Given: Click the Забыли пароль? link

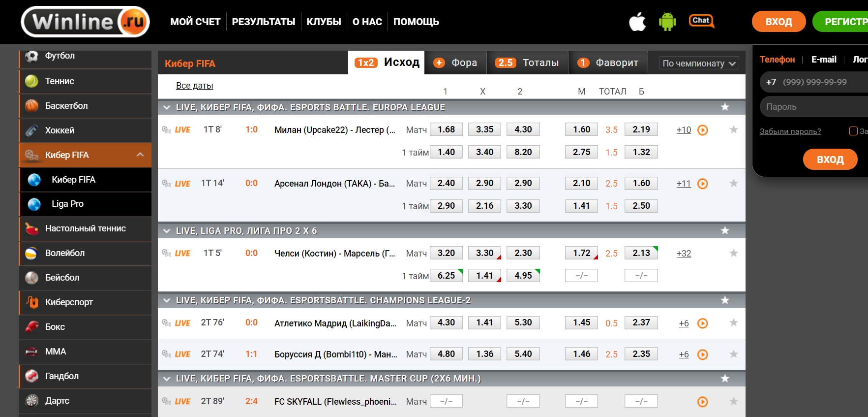Looking at the screenshot, I should click(x=790, y=131).
